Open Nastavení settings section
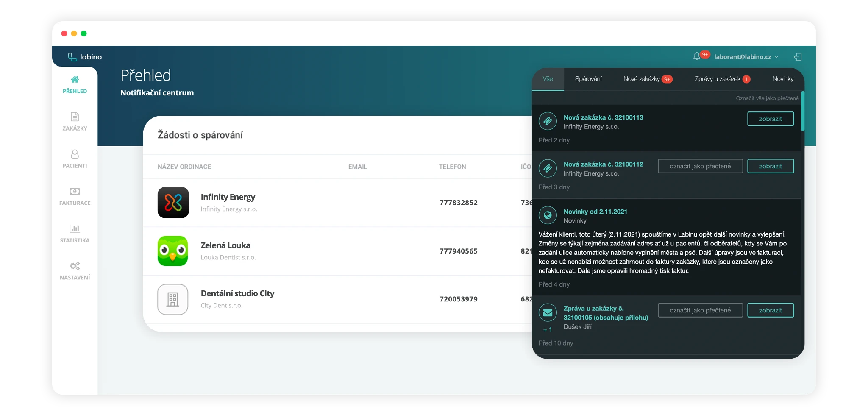Viewport: 868px width, 418px height. [x=75, y=271]
